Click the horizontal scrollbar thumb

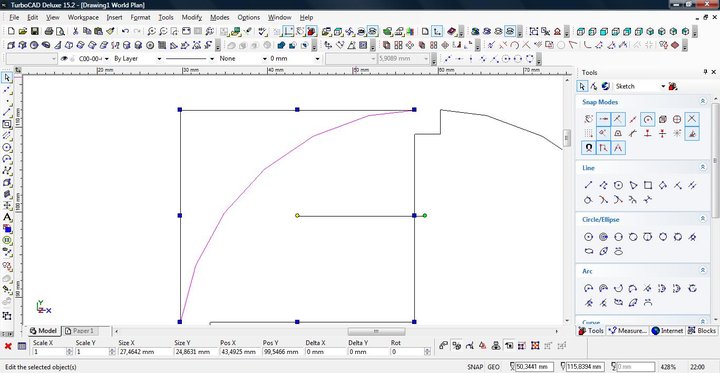[x=376, y=331]
